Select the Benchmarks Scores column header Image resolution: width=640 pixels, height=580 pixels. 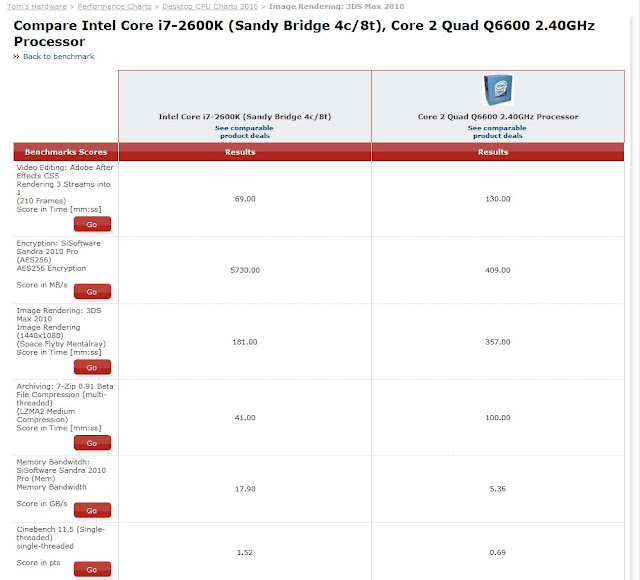click(x=66, y=152)
